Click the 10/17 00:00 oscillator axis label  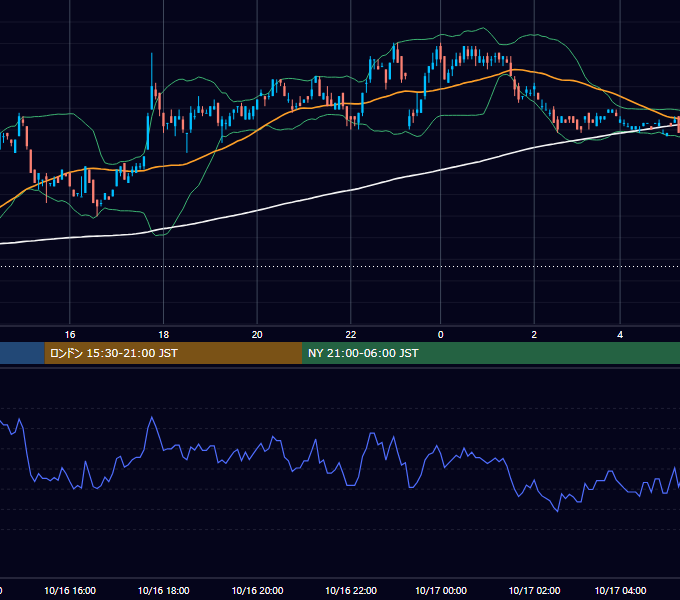click(x=441, y=590)
